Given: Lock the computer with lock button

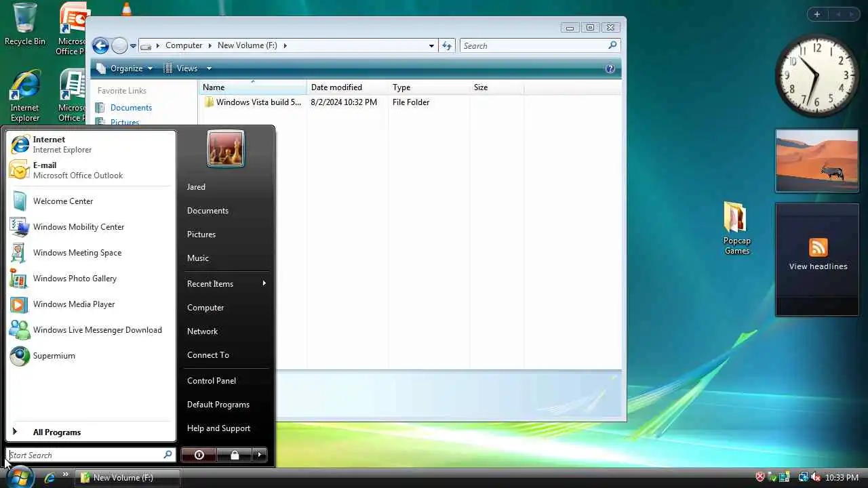Looking at the screenshot, I should click(x=235, y=455).
